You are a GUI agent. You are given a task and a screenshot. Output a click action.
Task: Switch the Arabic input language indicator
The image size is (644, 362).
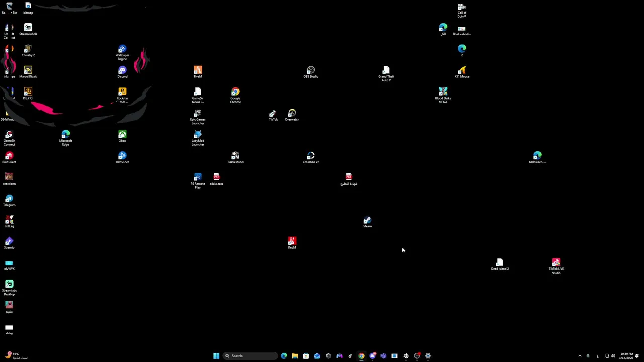[x=597, y=356]
